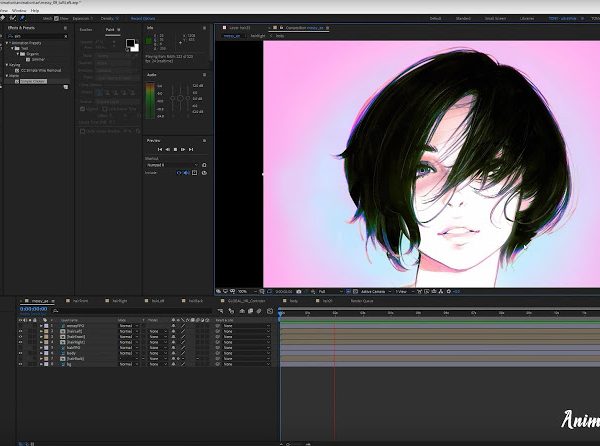Switch to Standard workspace
600x446 pixels.
click(463, 18)
